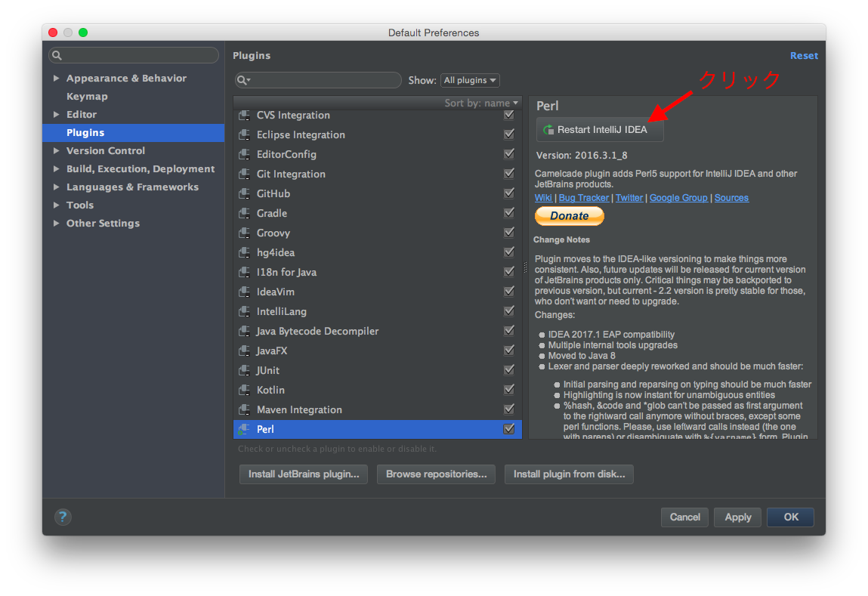Uncheck the IdeaVim plugin checkbox
Screen dimensions: 868x596
click(x=509, y=291)
